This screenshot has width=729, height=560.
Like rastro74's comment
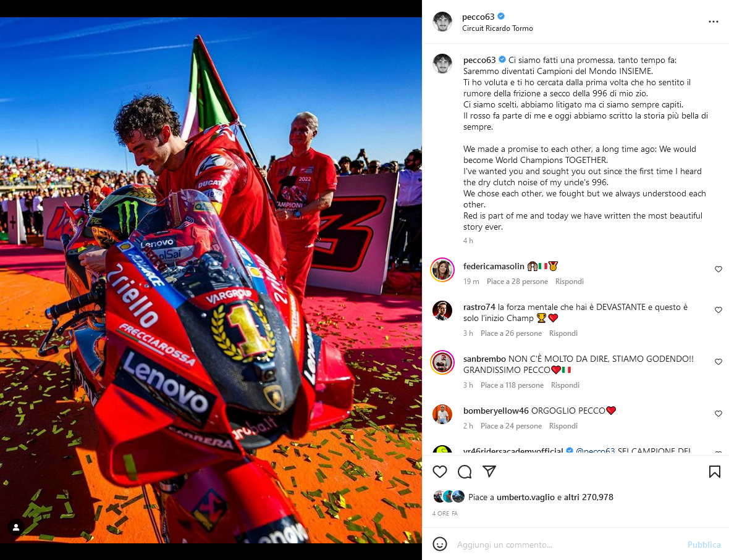[718, 310]
